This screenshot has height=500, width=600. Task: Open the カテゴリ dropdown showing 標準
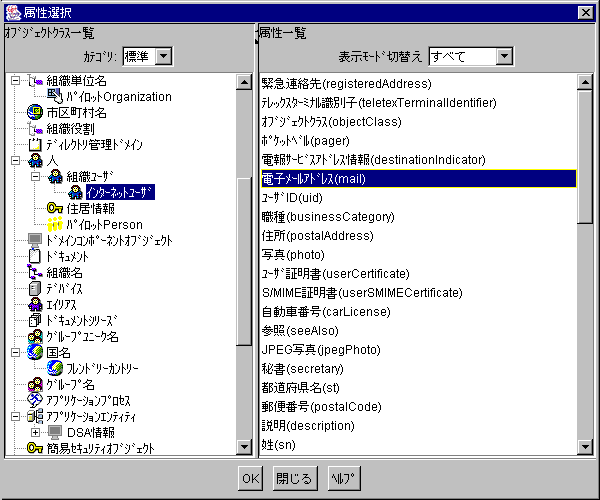coord(163,56)
